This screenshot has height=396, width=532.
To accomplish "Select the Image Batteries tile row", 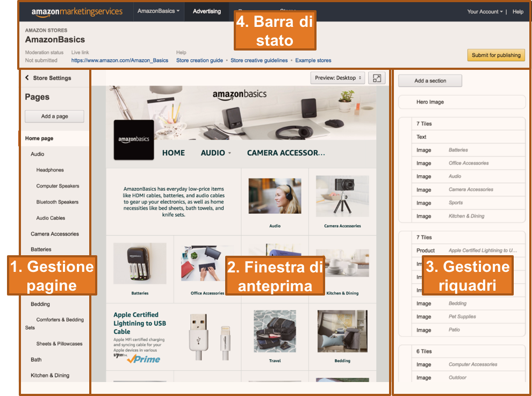I will pos(468,150).
